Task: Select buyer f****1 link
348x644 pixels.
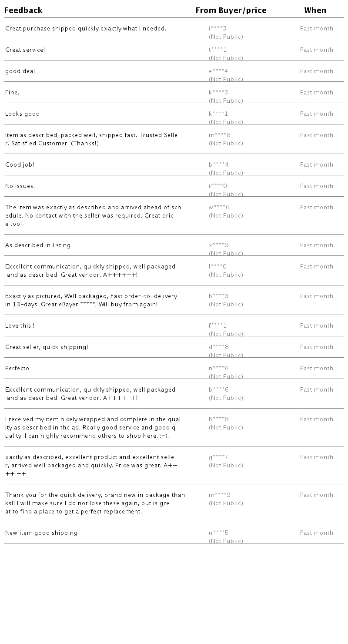Action: 217,326
